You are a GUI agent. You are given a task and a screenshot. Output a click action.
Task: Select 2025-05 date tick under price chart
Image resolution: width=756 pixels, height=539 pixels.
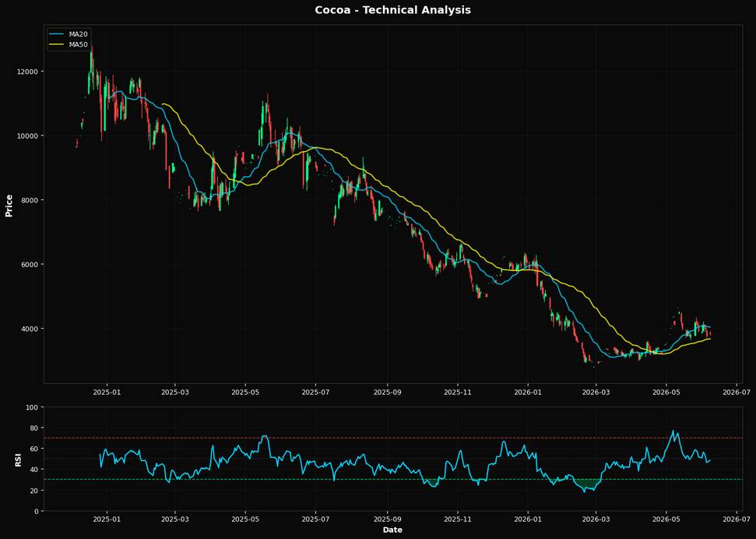point(245,391)
